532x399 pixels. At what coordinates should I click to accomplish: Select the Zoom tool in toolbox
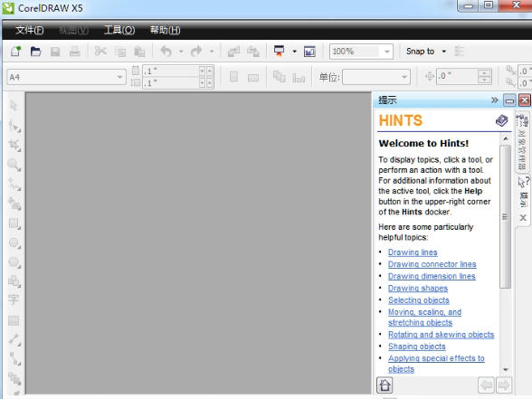(14, 165)
